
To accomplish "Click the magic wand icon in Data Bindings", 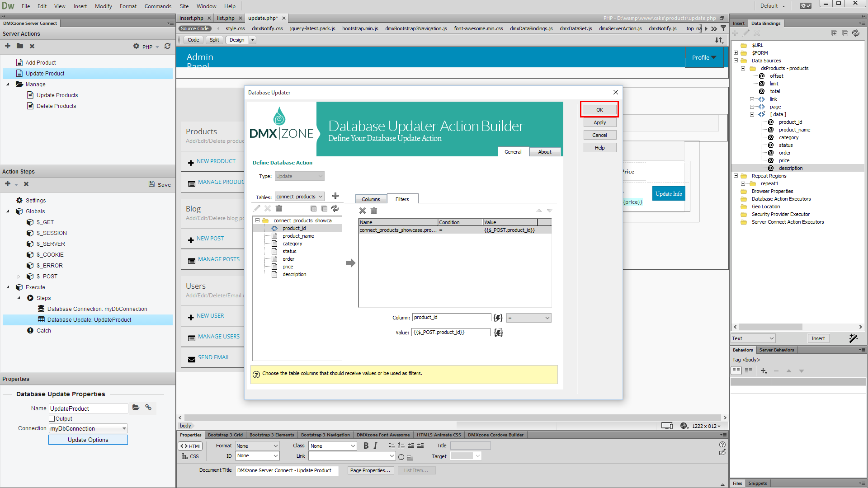I will pyautogui.click(x=854, y=338).
